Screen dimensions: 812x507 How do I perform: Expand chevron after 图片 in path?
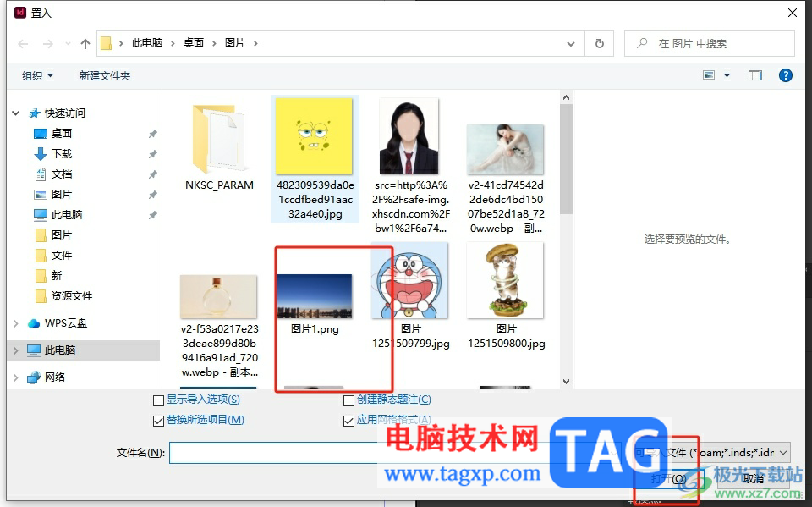pyautogui.click(x=255, y=43)
